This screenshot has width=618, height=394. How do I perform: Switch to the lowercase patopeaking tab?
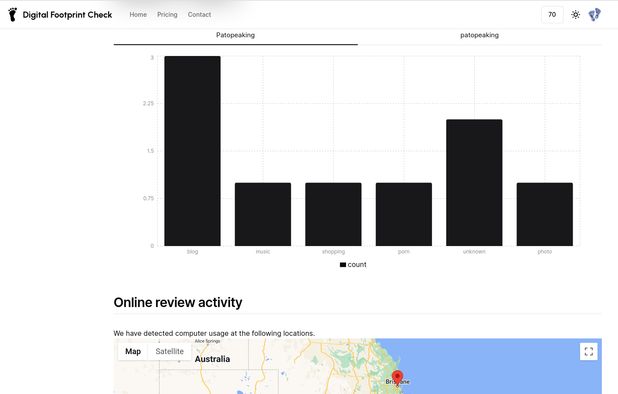coord(479,35)
